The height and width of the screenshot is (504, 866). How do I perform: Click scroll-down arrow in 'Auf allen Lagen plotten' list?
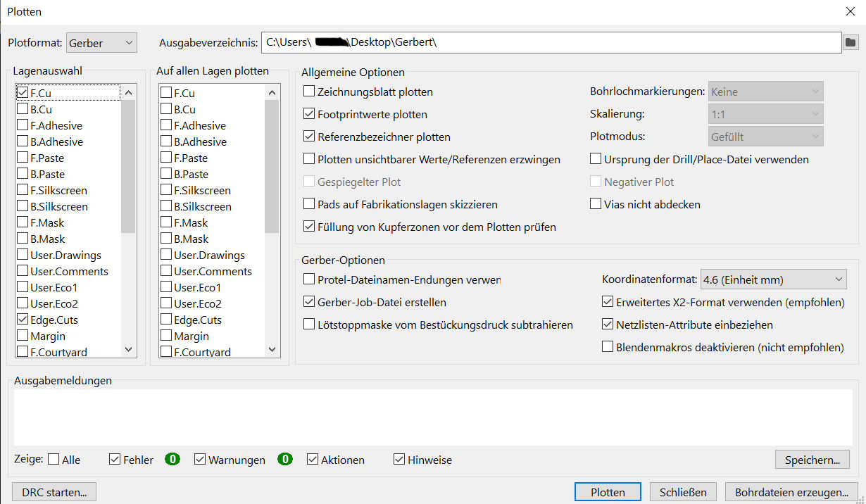(x=272, y=349)
